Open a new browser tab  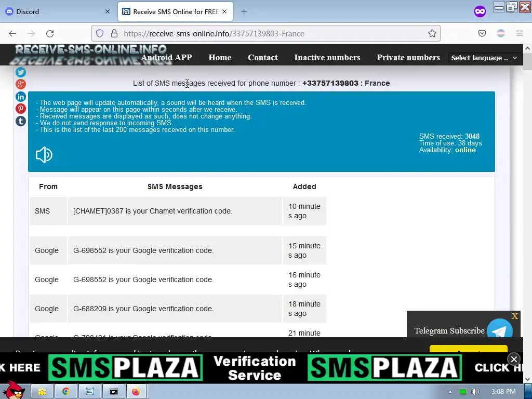(244, 12)
